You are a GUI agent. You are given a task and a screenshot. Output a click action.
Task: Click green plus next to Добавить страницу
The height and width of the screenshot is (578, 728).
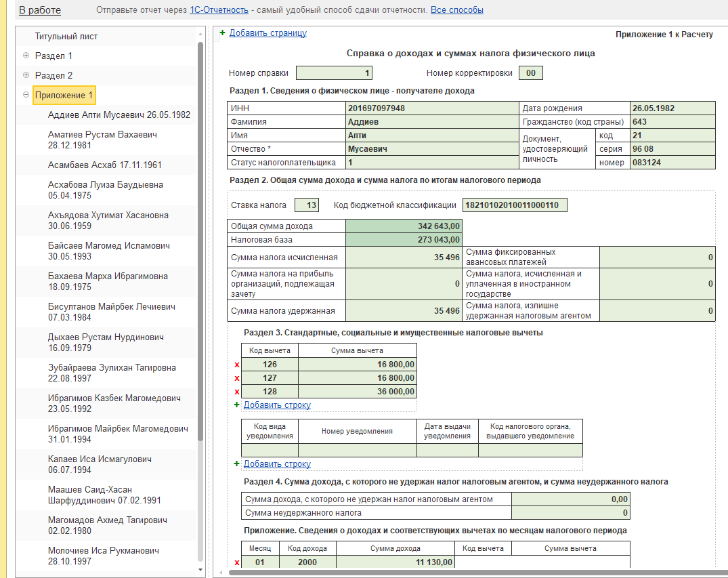point(222,33)
